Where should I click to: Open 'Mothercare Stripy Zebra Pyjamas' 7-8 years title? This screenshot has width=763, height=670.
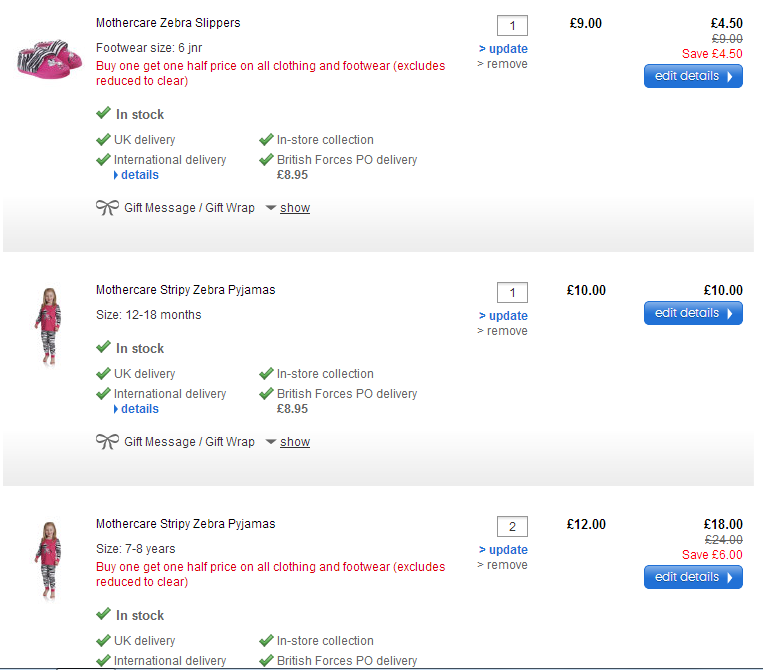[185, 524]
